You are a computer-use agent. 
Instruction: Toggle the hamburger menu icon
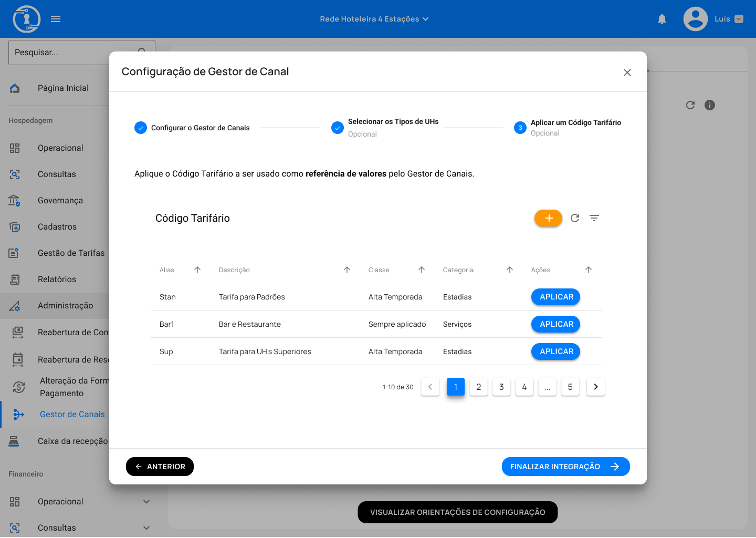pos(56,19)
